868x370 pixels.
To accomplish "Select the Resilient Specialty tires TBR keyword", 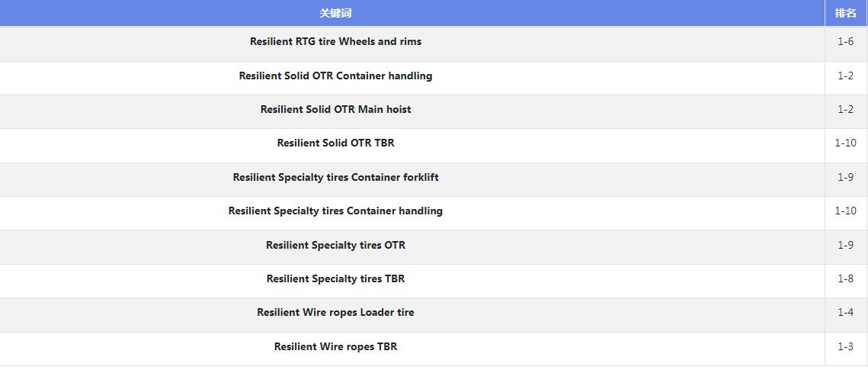I will coord(335,278).
